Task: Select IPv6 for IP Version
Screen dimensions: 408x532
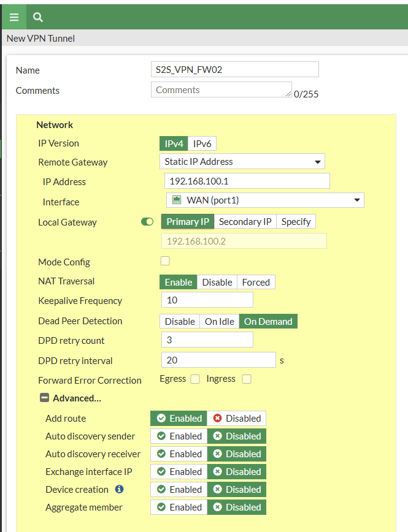Action: pyautogui.click(x=202, y=143)
